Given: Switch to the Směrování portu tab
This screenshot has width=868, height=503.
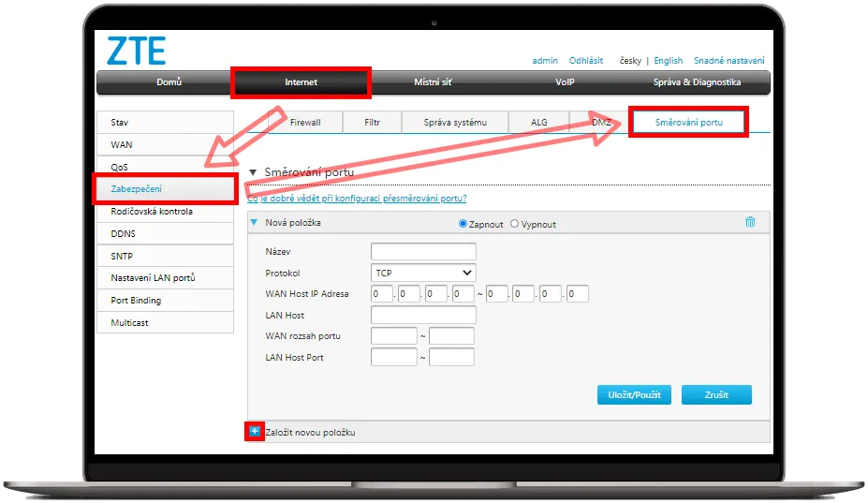Looking at the screenshot, I should (688, 123).
